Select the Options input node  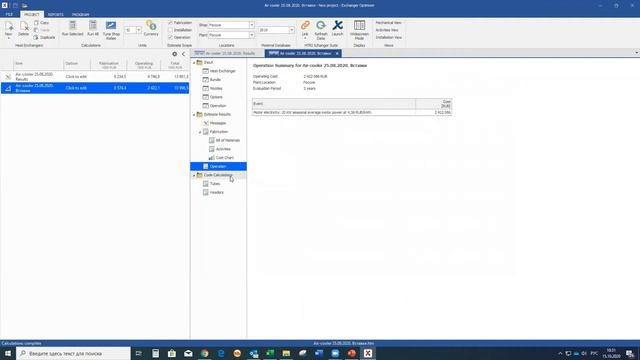click(x=216, y=97)
